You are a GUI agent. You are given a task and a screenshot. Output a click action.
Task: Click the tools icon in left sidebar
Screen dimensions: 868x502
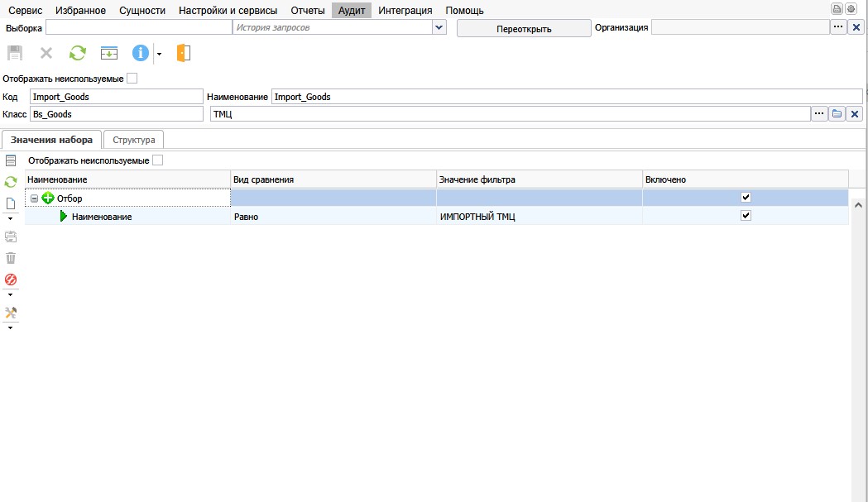point(11,313)
